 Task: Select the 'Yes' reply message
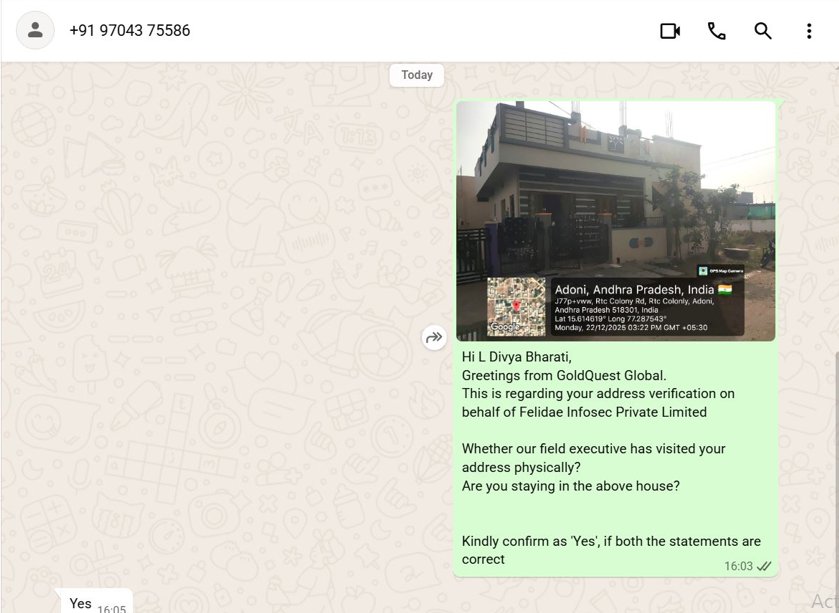(80, 603)
